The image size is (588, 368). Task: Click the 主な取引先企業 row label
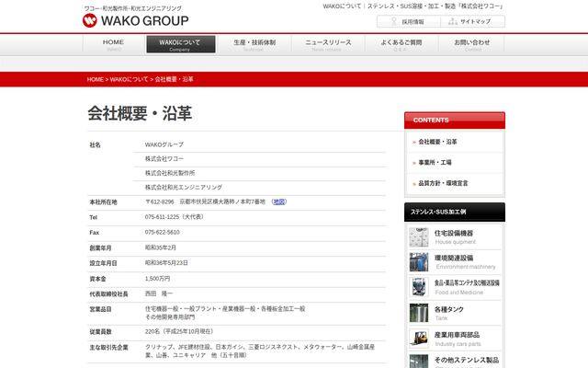108,348
